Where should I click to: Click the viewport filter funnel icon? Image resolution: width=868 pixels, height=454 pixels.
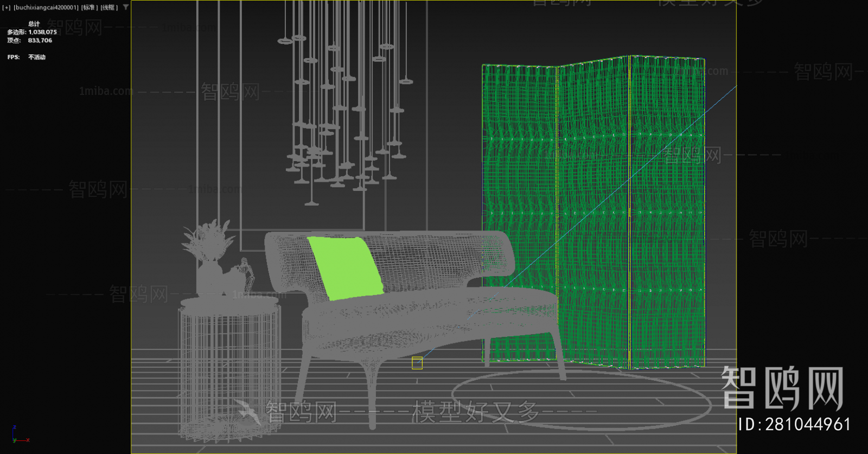(126, 7)
